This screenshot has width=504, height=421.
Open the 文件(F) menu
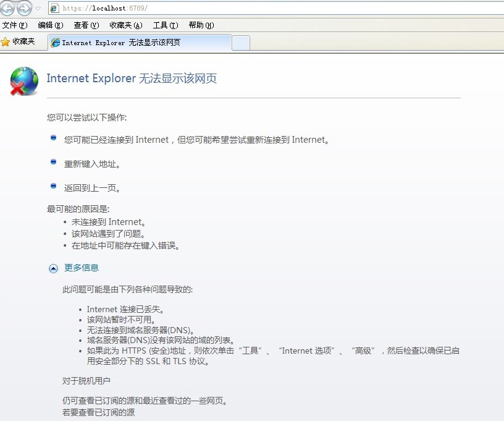15,25
